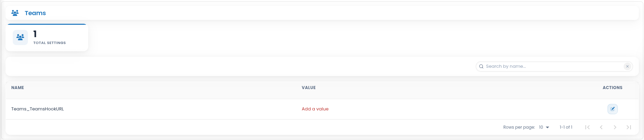Focus the Search by name field
Viewport: 644px width, 140px height.
[x=554, y=66]
